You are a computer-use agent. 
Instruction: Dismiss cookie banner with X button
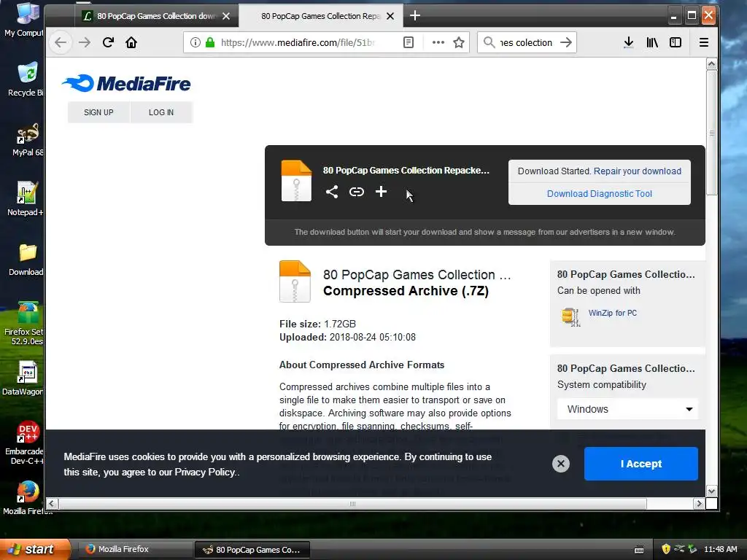[561, 463]
